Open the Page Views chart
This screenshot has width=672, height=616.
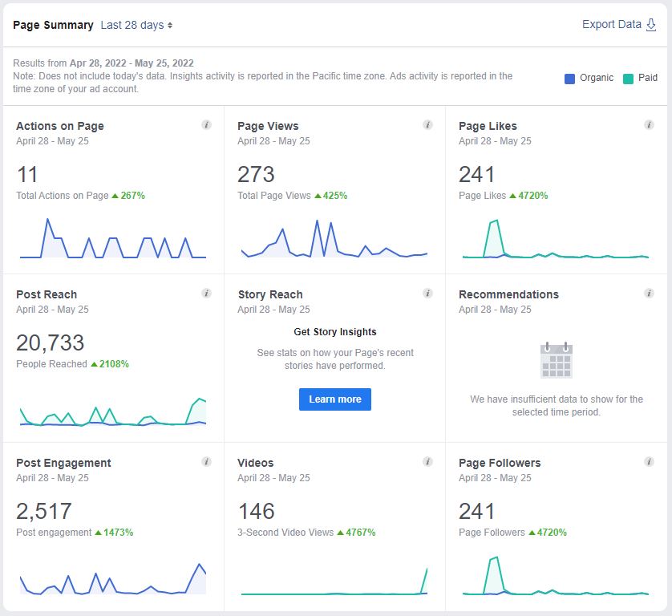click(x=334, y=239)
